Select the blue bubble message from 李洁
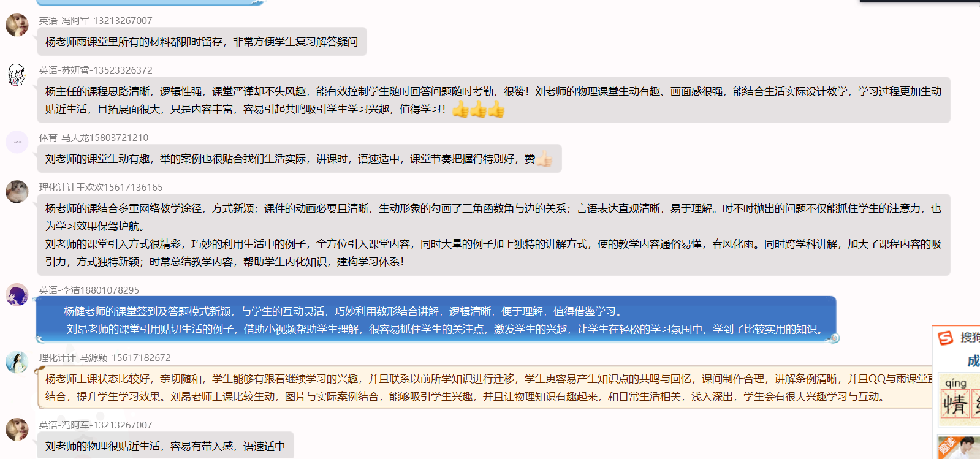The width and height of the screenshot is (980, 459). pyautogui.click(x=436, y=320)
